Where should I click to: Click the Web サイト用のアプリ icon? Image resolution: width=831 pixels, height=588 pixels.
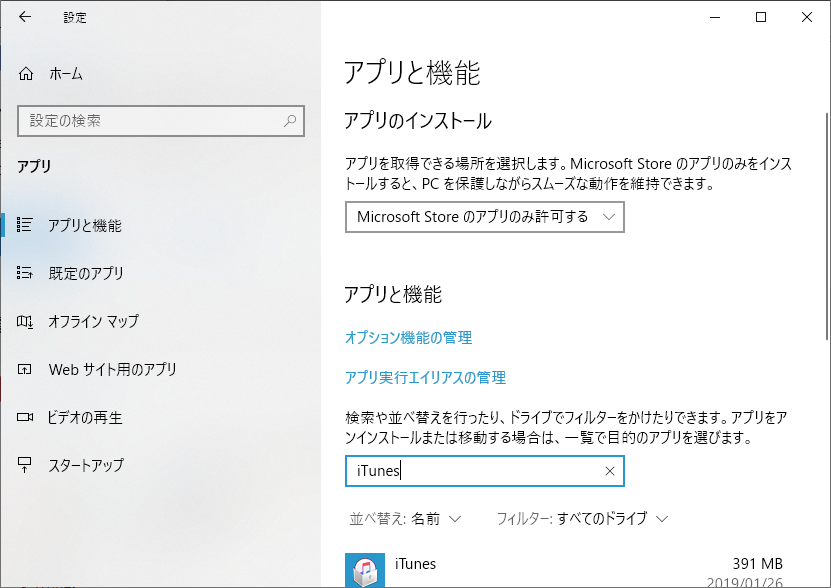click(x=24, y=369)
